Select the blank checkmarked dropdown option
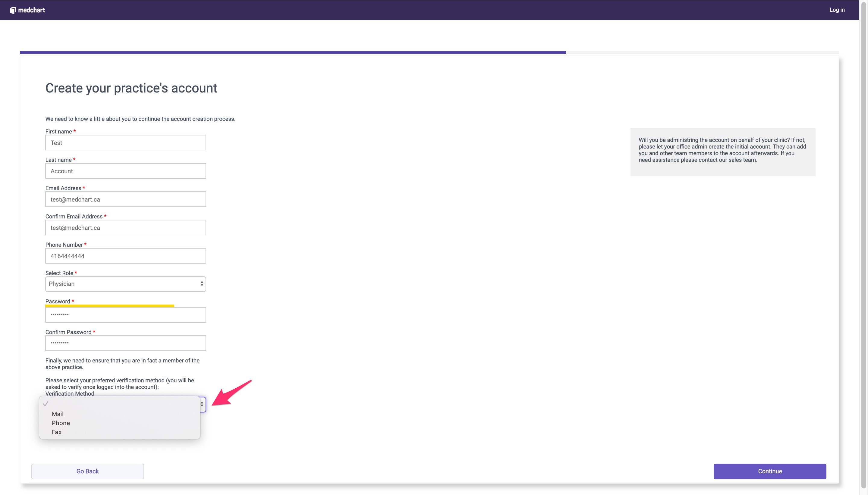The height and width of the screenshot is (495, 868). [x=119, y=404]
